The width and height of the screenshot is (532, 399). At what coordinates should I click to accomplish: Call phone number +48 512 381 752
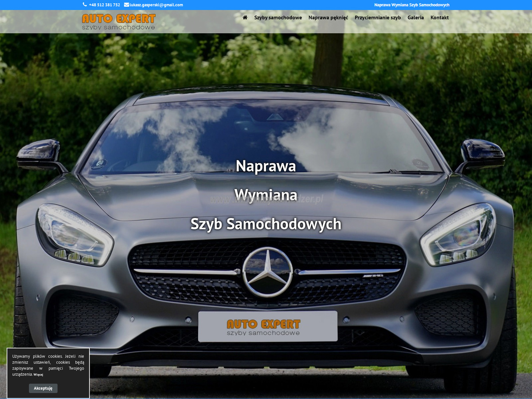pyautogui.click(x=104, y=5)
